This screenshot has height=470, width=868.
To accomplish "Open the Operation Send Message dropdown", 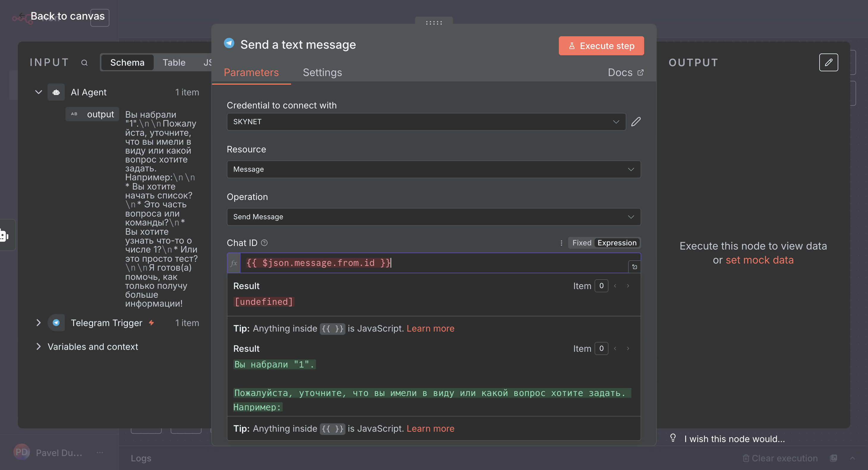I will [433, 217].
